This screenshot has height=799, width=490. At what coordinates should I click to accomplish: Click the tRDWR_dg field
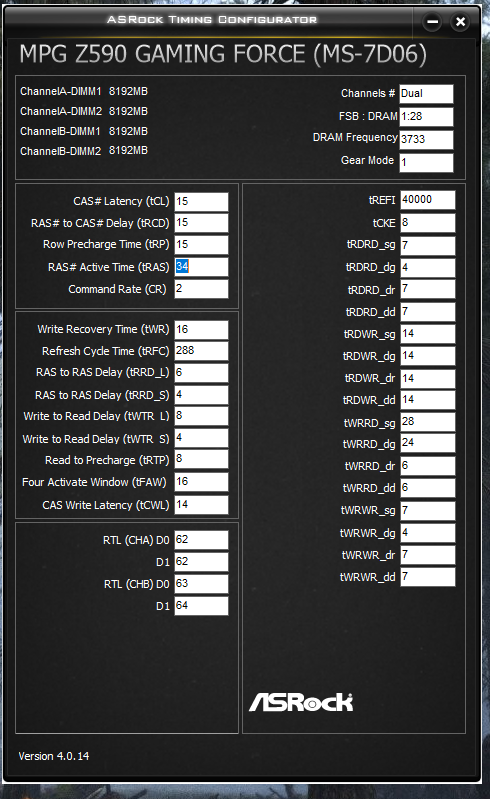pos(428,356)
